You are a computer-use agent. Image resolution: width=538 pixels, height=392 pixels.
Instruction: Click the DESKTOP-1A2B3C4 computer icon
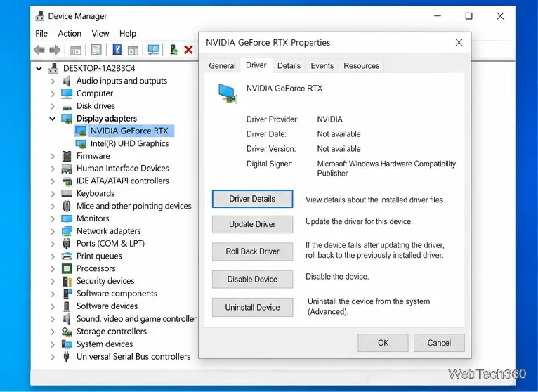tap(53, 68)
